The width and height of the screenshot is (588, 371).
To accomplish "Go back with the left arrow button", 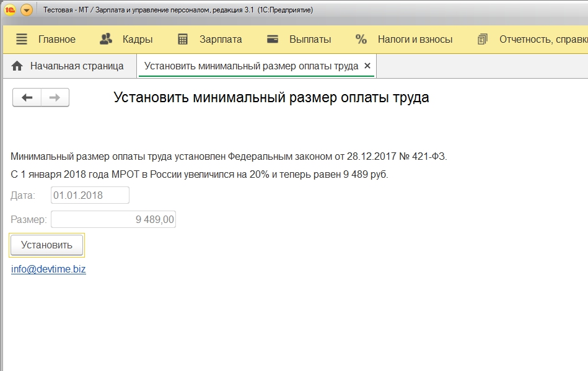I will (x=27, y=97).
